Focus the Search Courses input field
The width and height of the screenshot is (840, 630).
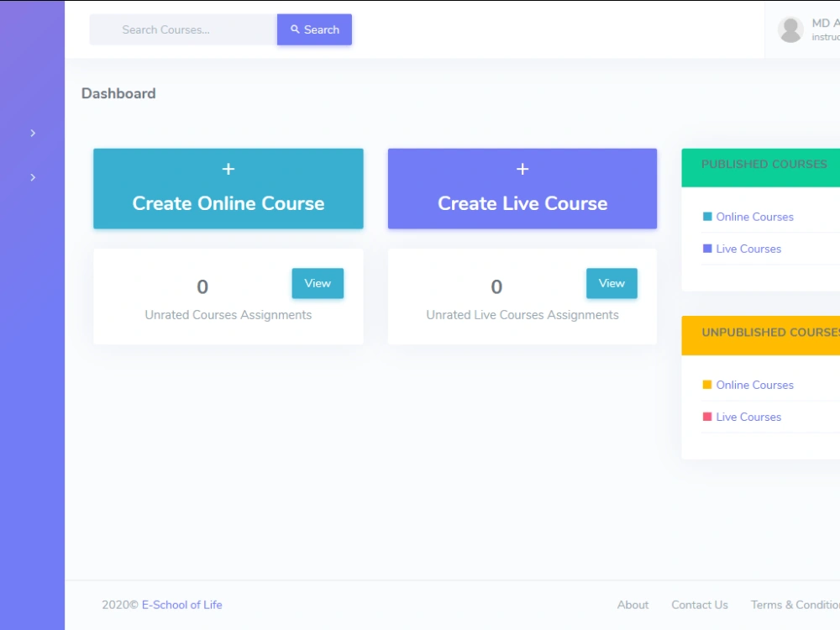click(183, 29)
